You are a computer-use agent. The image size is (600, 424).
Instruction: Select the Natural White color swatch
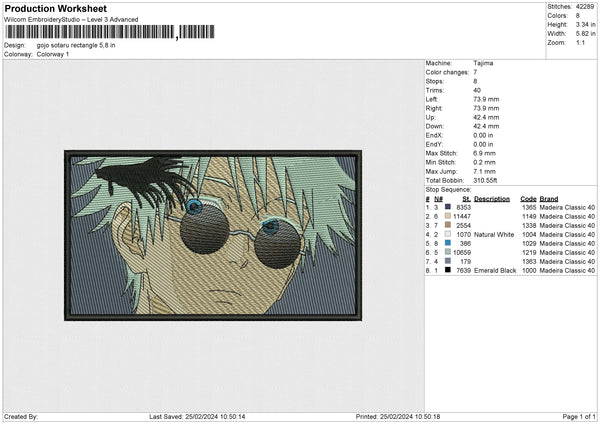(446, 233)
